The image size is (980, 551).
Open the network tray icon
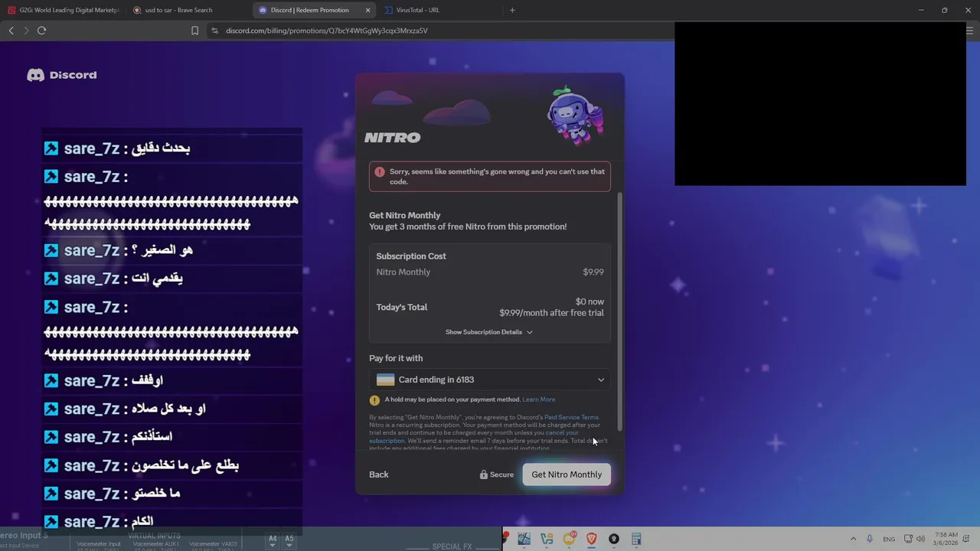(x=908, y=539)
